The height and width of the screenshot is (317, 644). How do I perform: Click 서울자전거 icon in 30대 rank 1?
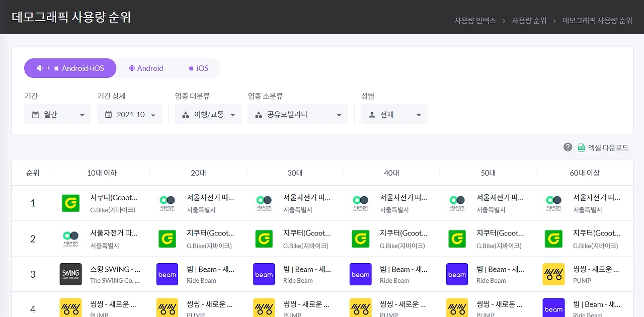(264, 203)
